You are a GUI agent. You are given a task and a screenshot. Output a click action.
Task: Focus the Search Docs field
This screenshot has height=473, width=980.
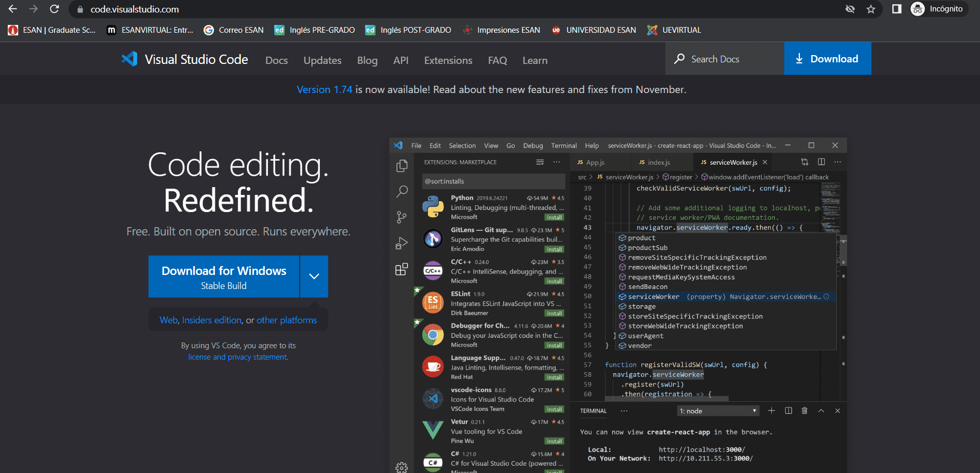pyautogui.click(x=724, y=59)
